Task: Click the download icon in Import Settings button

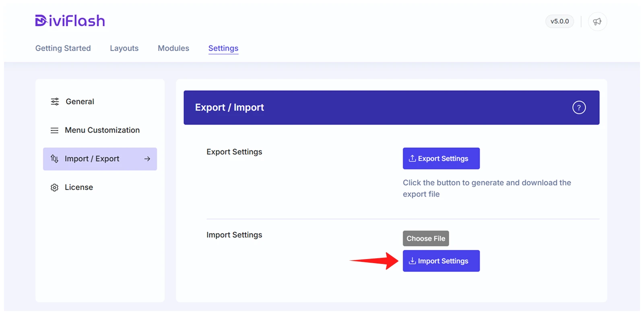Action: pos(412,261)
